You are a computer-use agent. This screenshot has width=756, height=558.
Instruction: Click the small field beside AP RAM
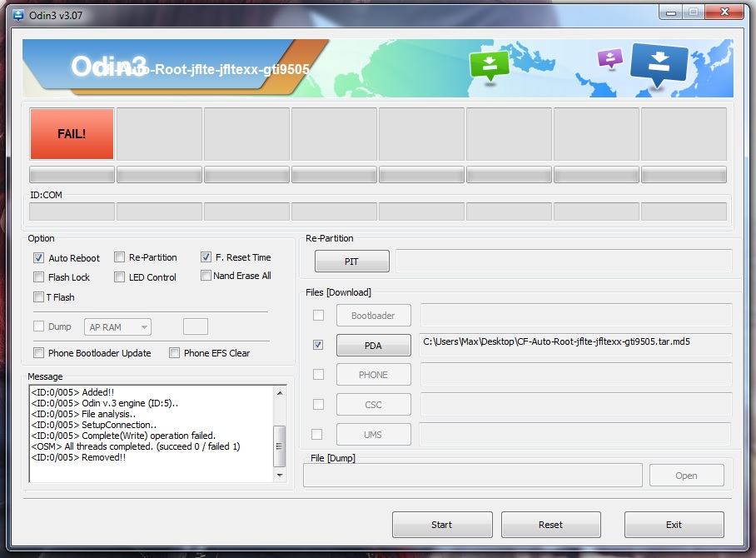pyautogui.click(x=196, y=326)
